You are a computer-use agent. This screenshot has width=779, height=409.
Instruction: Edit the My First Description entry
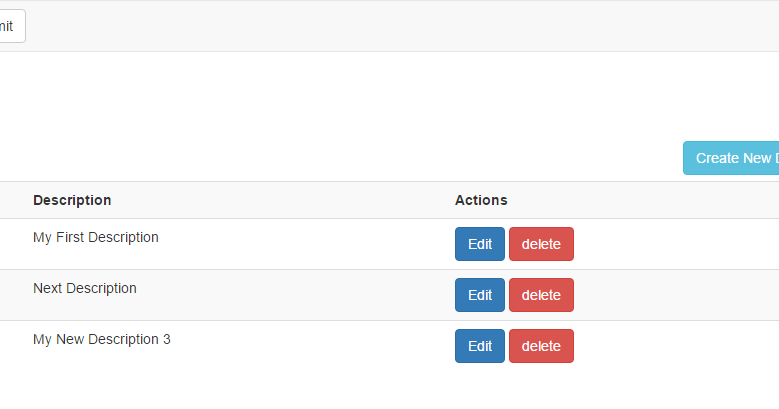pyautogui.click(x=480, y=244)
